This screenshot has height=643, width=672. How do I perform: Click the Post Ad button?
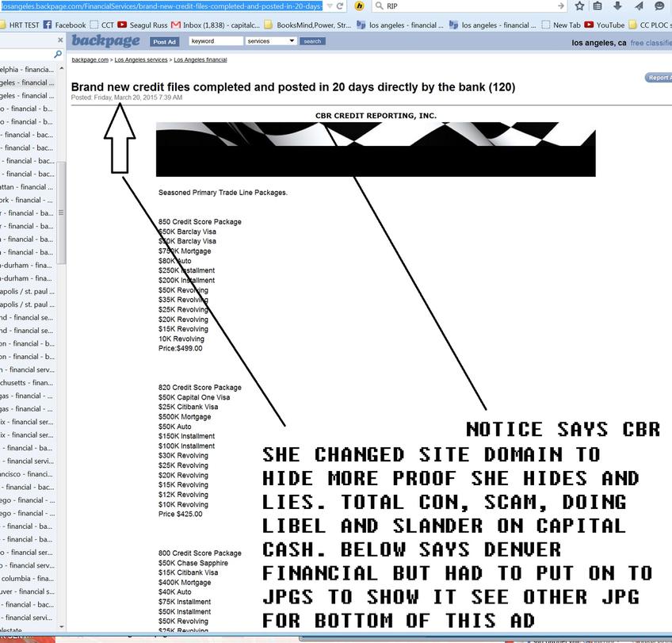165,41
